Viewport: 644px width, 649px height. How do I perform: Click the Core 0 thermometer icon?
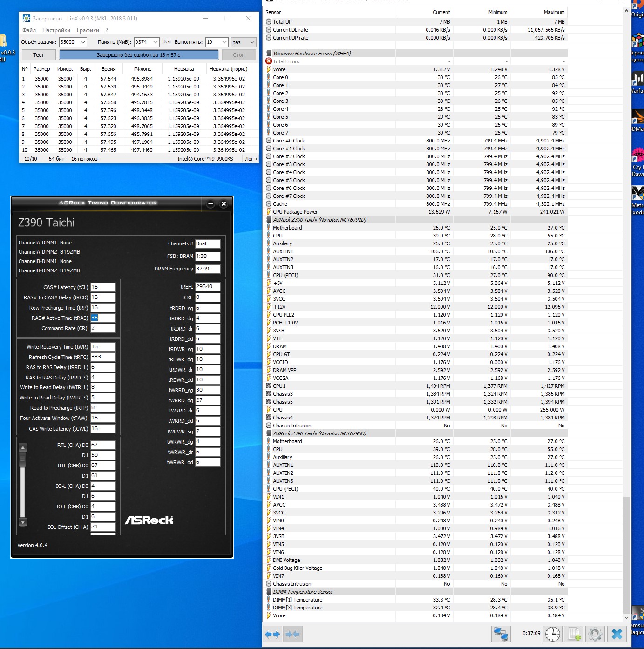point(269,77)
